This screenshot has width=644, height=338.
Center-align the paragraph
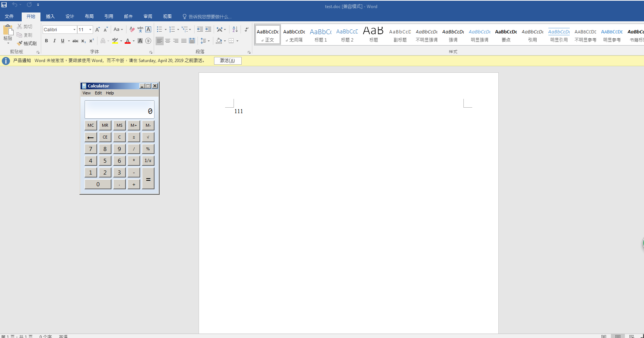click(x=168, y=41)
